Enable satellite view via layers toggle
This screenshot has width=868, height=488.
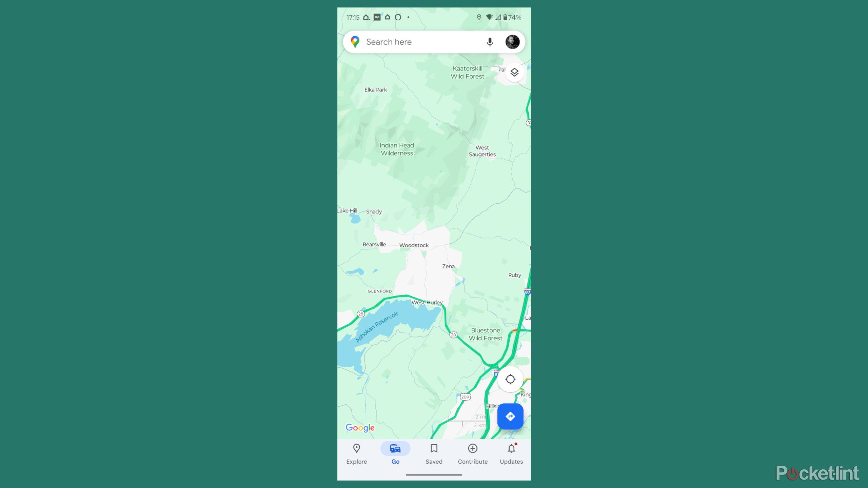514,72
